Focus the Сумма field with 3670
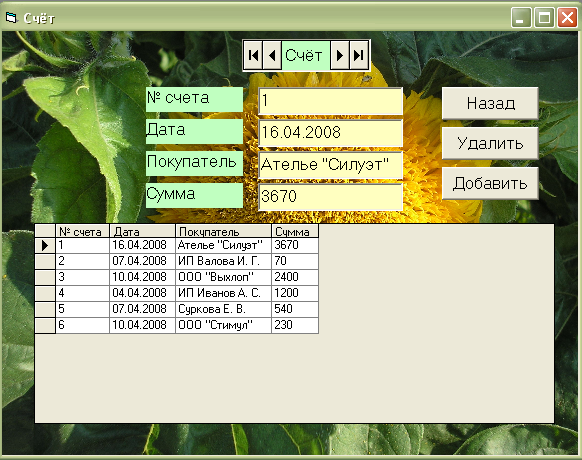This screenshot has width=582, height=460. click(330, 196)
